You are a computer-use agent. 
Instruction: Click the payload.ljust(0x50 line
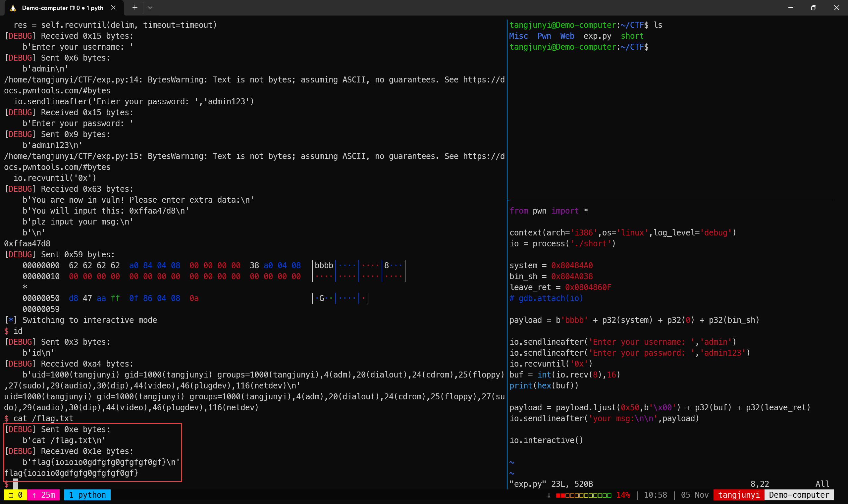pyautogui.click(x=660, y=407)
